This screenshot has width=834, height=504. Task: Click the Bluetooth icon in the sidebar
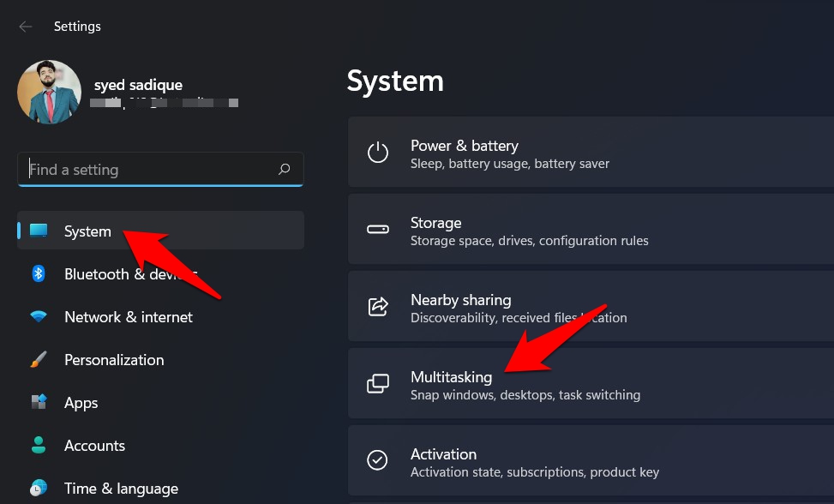pyautogui.click(x=38, y=273)
